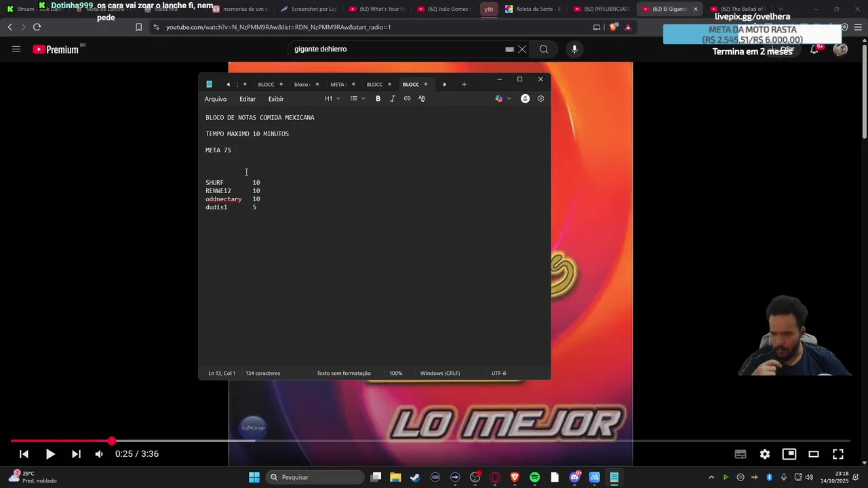Screen dimensions: 868x488
Task: Switch to the 'bloco' Notepad tab
Action: [x=302, y=85]
